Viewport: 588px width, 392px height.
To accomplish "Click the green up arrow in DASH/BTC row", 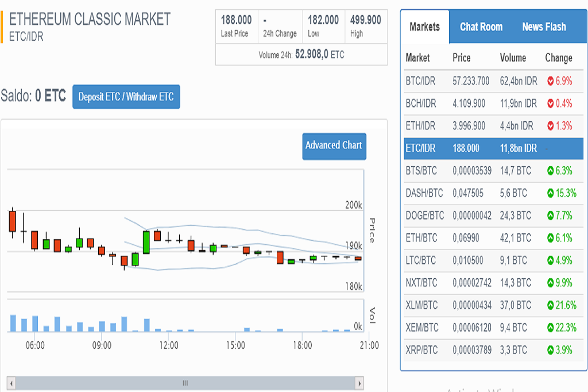I will tap(550, 193).
